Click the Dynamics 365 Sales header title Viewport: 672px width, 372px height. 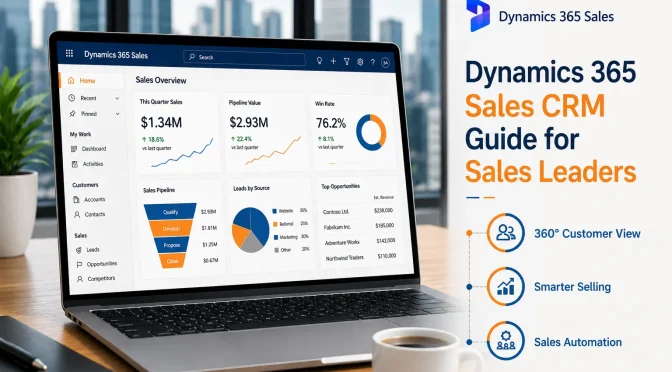tap(116, 55)
